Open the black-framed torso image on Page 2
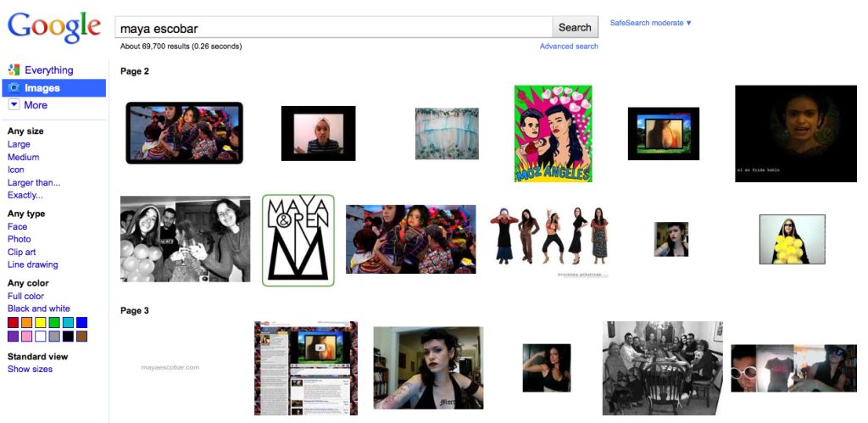 pos(663,133)
